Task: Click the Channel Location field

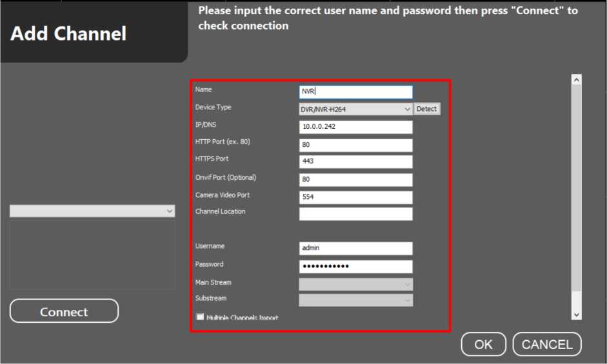Action: 355,214
